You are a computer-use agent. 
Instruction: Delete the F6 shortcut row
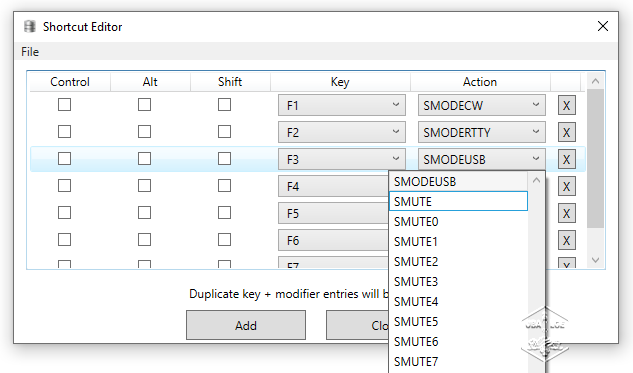click(567, 241)
